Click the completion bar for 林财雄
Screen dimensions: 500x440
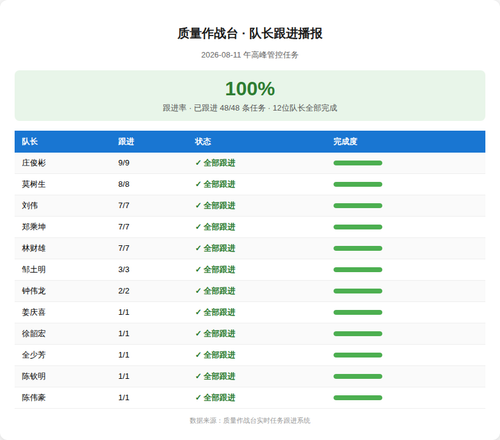pos(358,248)
